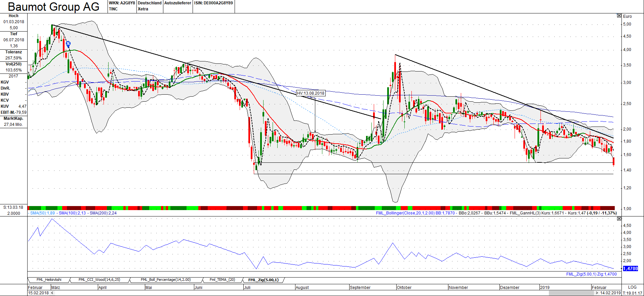644x296 pixels.
Task: Select the KUV value 4,47
Action: (x=22, y=106)
